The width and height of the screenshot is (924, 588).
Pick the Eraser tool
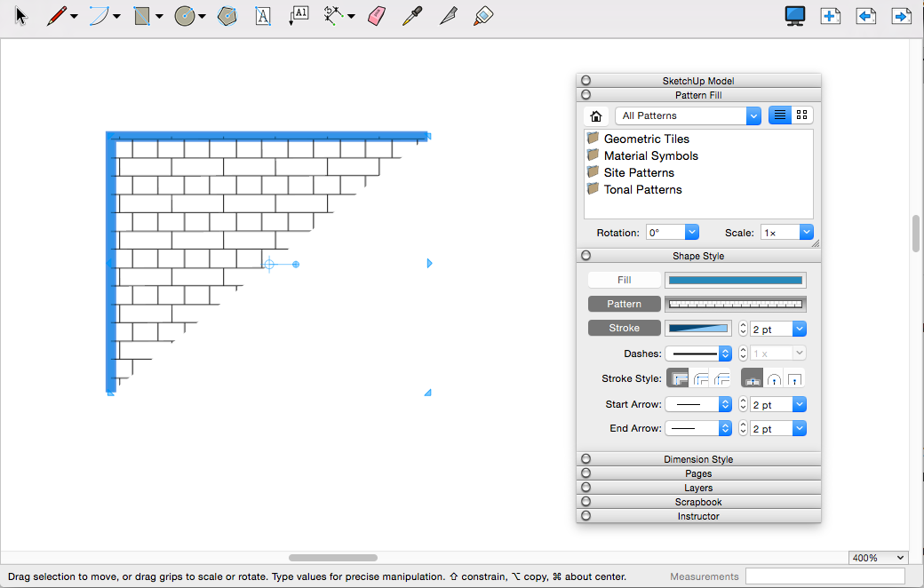[x=376, y=15]
